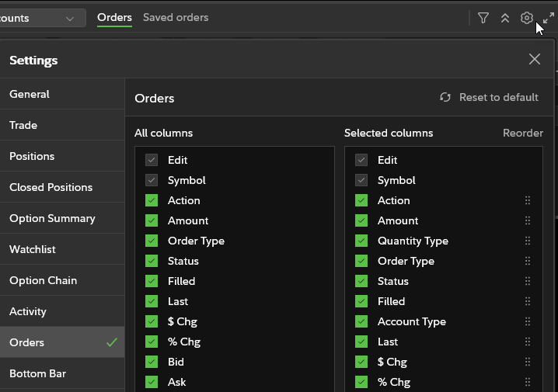Click drag handle next to Account Type
The height and width of the screenshot is (392, 558).
(x=528, y=321)
